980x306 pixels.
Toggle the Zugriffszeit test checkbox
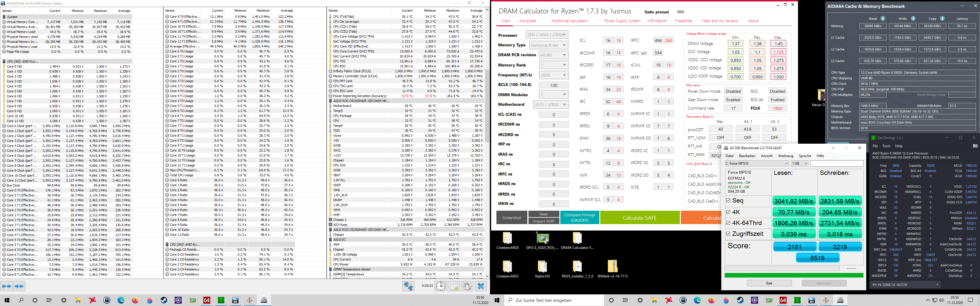coord(728,234)
